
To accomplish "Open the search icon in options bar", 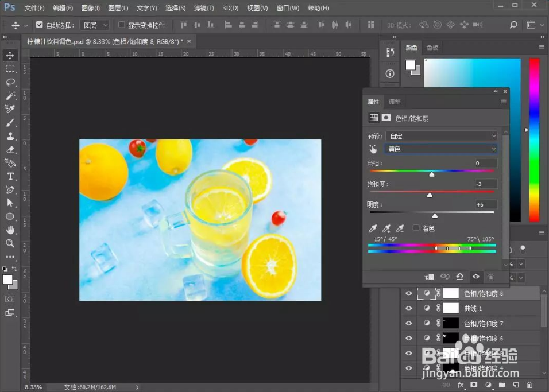I will pos(513,25).
